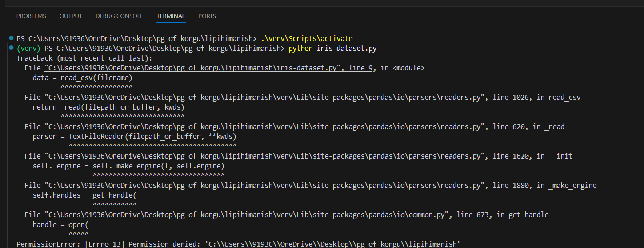Click the PermissionError [Errno 13] message

tap(238, 244)
